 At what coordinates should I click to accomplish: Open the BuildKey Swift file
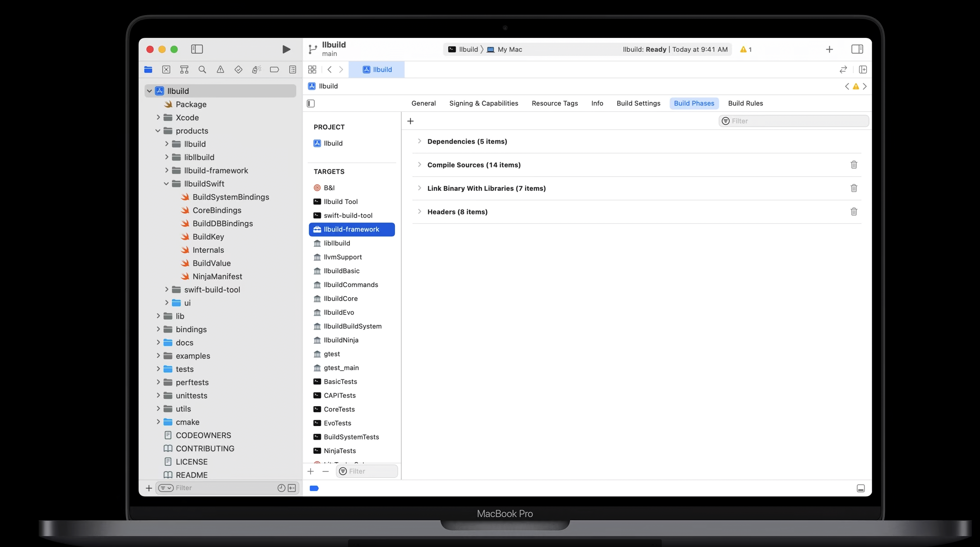208,236
